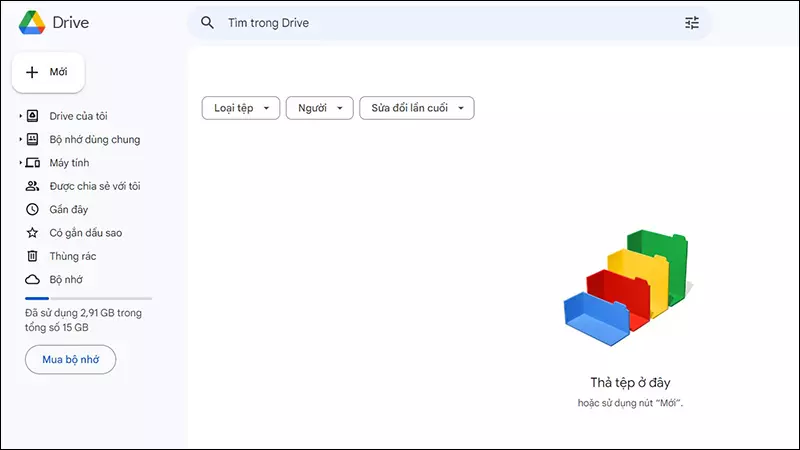Click the Google Drive logo
Viewport: 800px width, 450px height.
tap(30, 22)
